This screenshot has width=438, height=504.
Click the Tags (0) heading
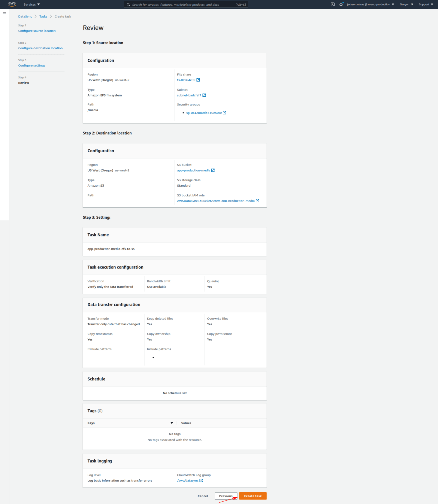95,411
